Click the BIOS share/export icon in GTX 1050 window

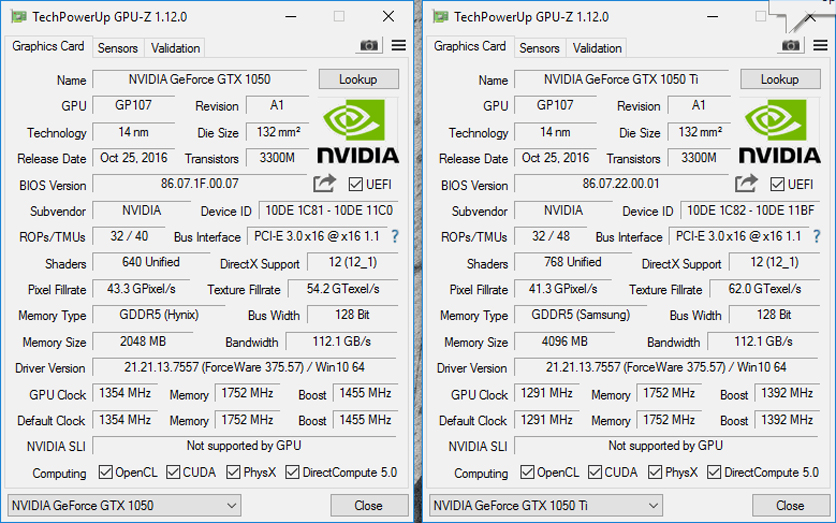point(324,184)
